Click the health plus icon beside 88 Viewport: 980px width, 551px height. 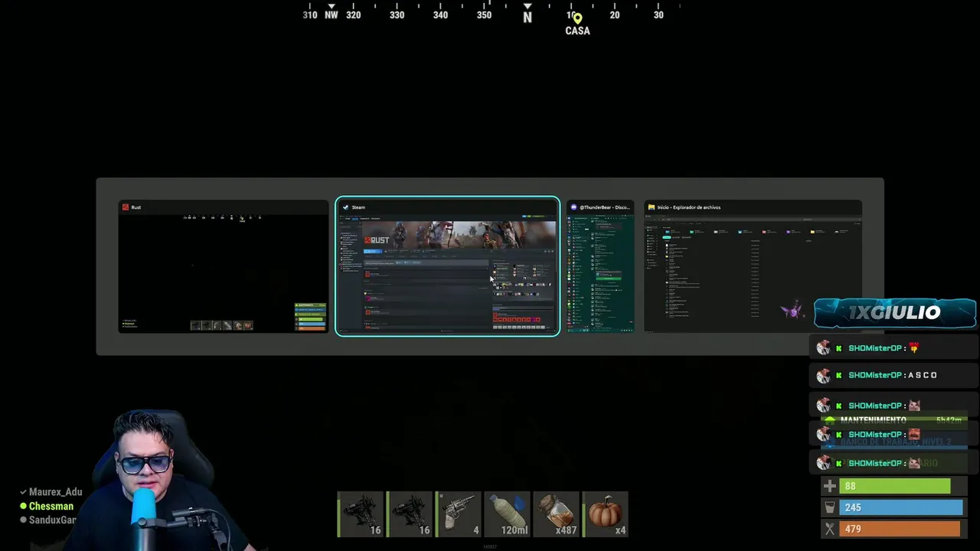tap(830, 486)
